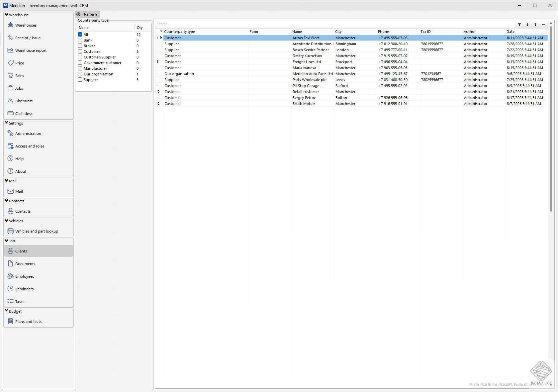The width and height of the screenshot is (558, 392).
Task: Click the Refresh button
Action: (87, 14)
